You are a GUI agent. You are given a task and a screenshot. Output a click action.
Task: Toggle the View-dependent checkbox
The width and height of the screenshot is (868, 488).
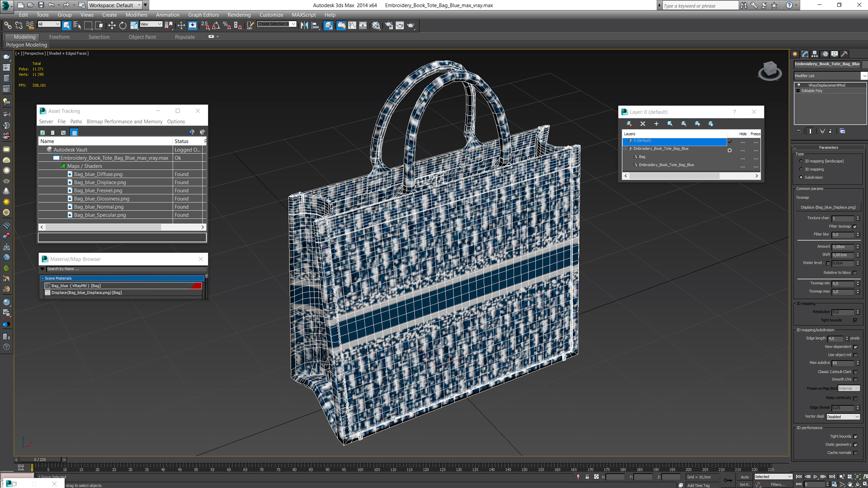(x=855, y=347)
